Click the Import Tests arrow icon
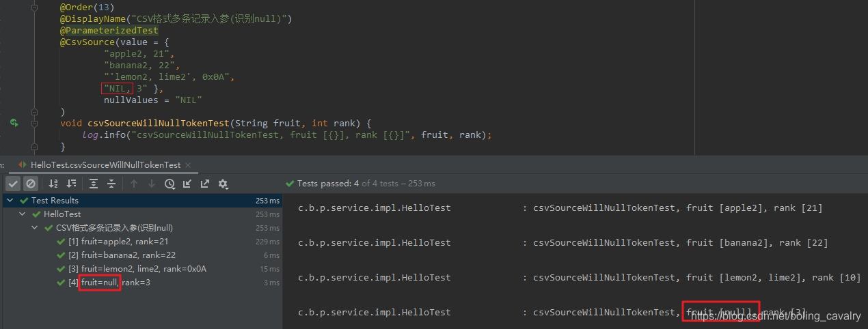The image size is (868, 329). pyautogui.click(x=187, y=184)
